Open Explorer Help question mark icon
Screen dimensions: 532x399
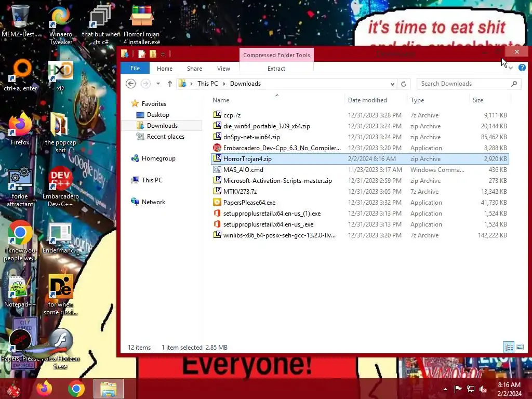tap(522, 68)
